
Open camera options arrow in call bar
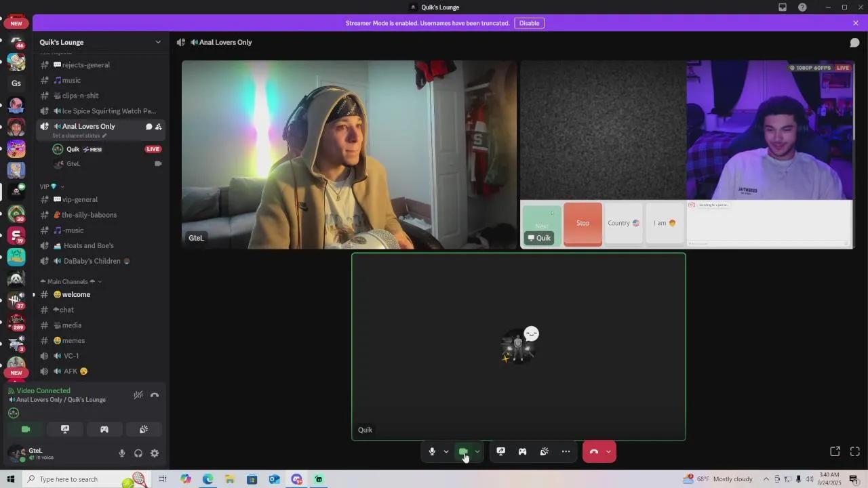tap(477, 451)
